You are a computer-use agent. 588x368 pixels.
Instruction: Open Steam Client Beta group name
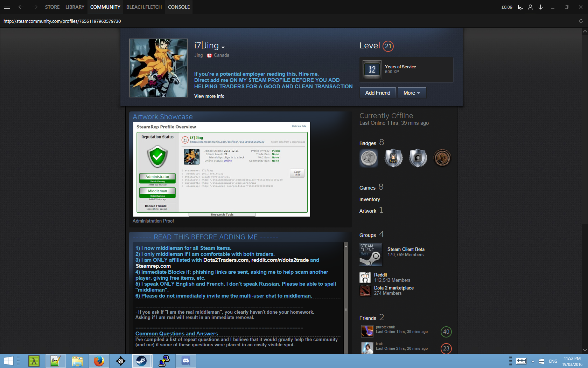(x=406, y=249)
